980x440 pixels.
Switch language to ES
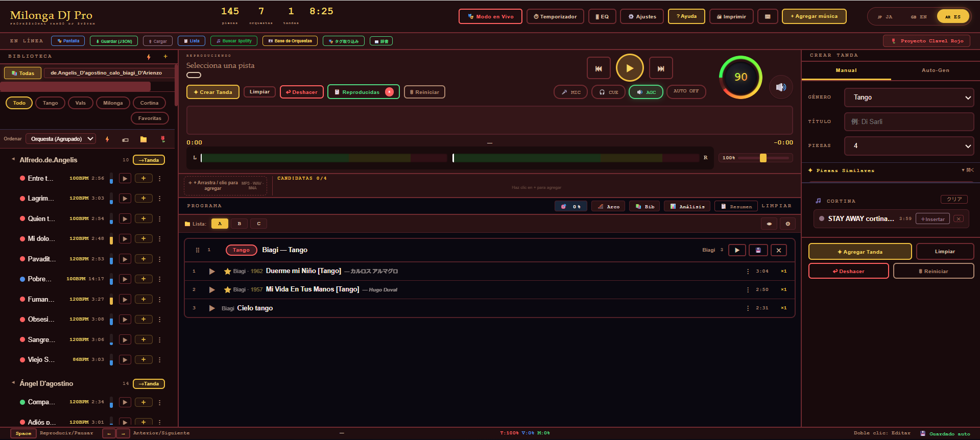[x=953, y=17]
